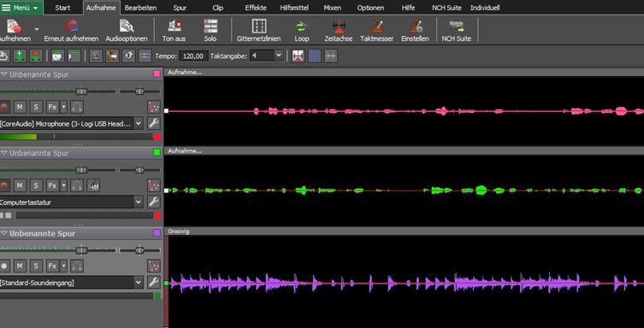Open the green Menü dropdown
Viewport: 644px width, 328px height.
(21, 8)
